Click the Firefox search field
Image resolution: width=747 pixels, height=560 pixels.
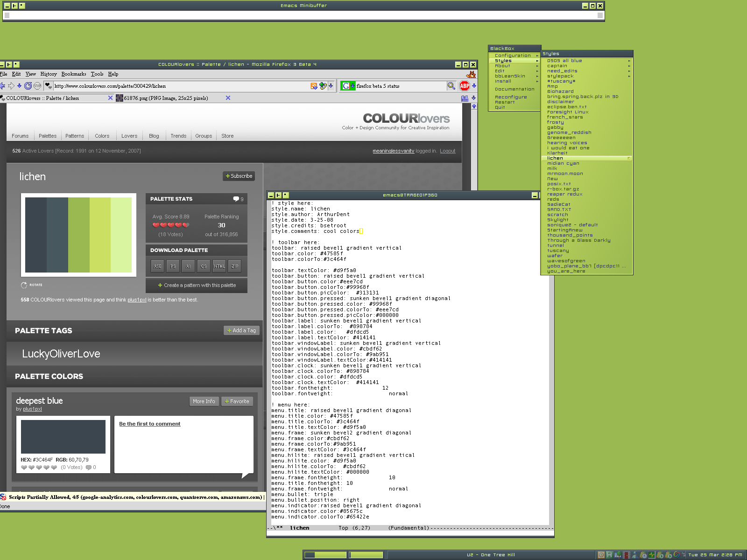401,86
